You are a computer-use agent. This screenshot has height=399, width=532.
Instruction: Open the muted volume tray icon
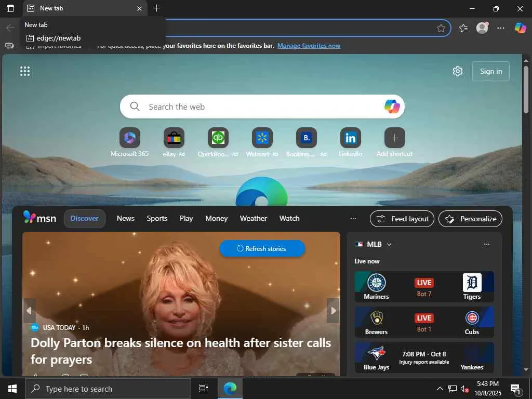click(x=464, y=389)
